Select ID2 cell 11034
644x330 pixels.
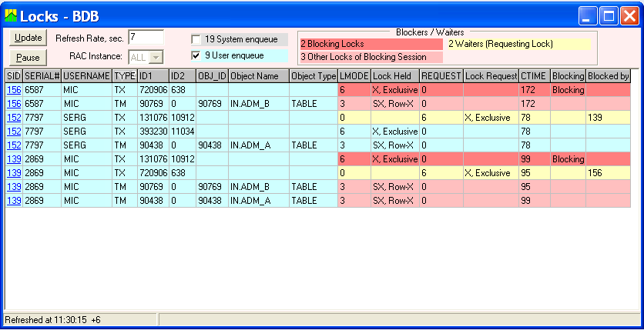click(x=183, y=132)
